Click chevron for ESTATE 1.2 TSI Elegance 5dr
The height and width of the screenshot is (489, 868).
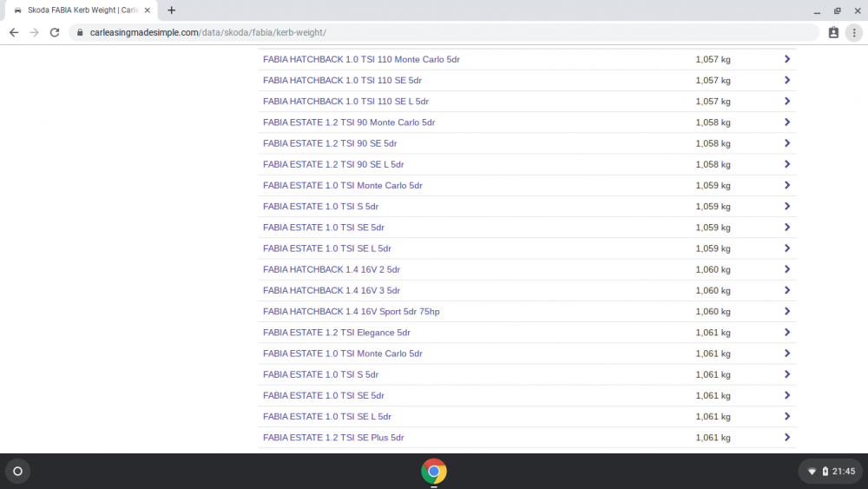[x=787, y=333]
